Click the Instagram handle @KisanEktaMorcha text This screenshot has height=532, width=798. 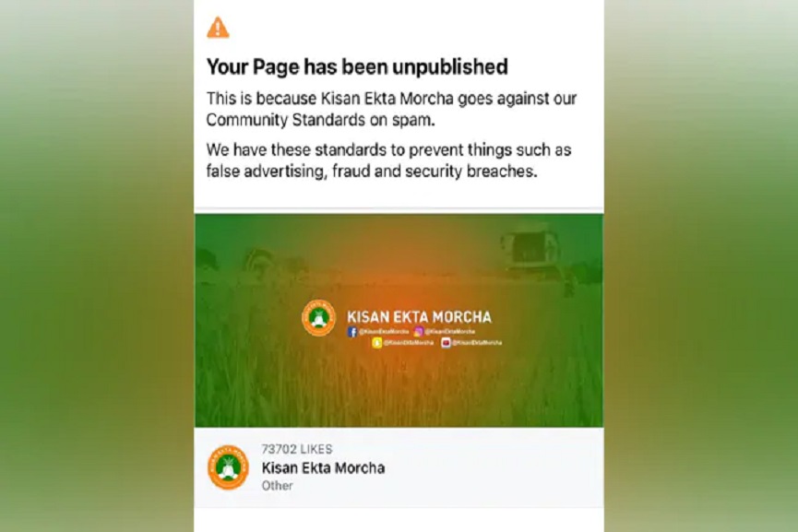click(450, 332)
